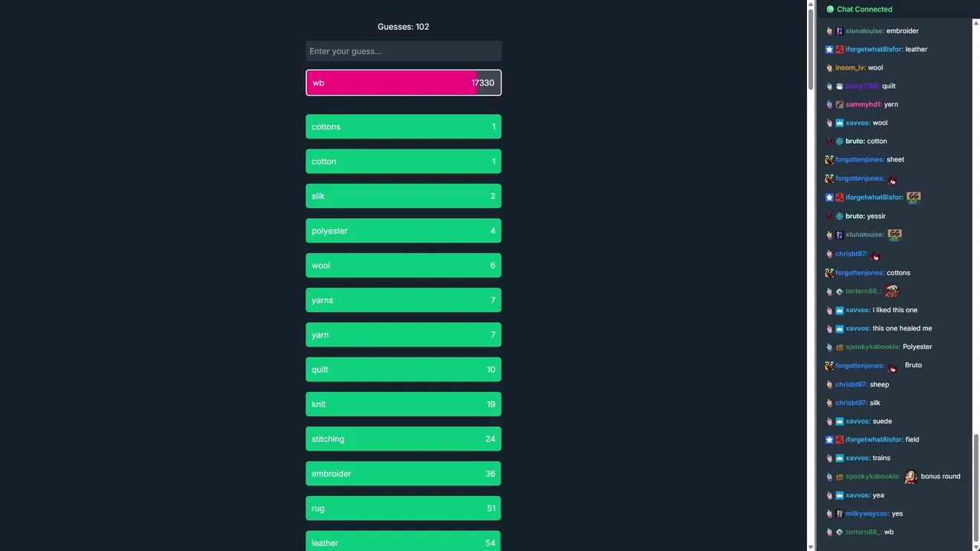Click the badge beside bruto's cotton message
980x551 pixels.
839,142
